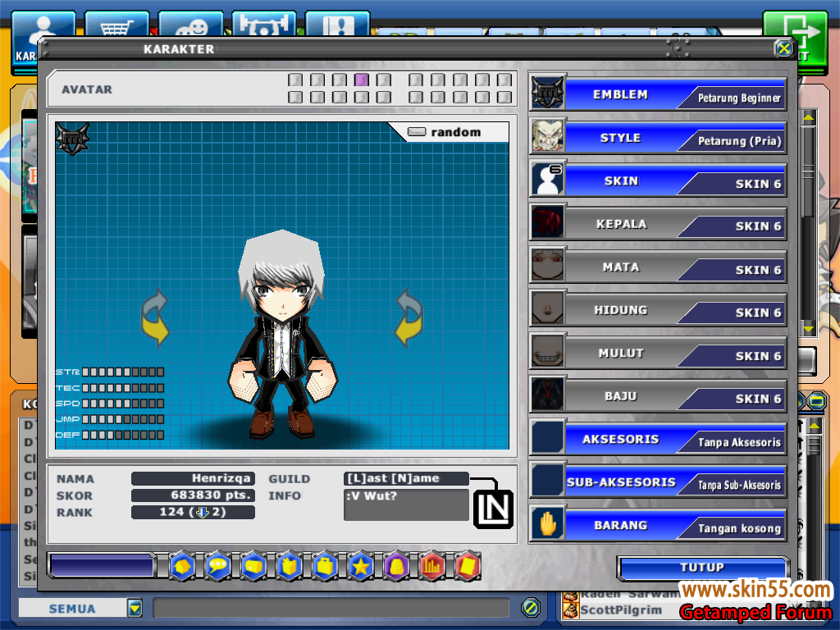Image resolution: width=840 pixels, height=630 pixels.
Task: Select the last avatar slot in top row
Action: [504, 80]
